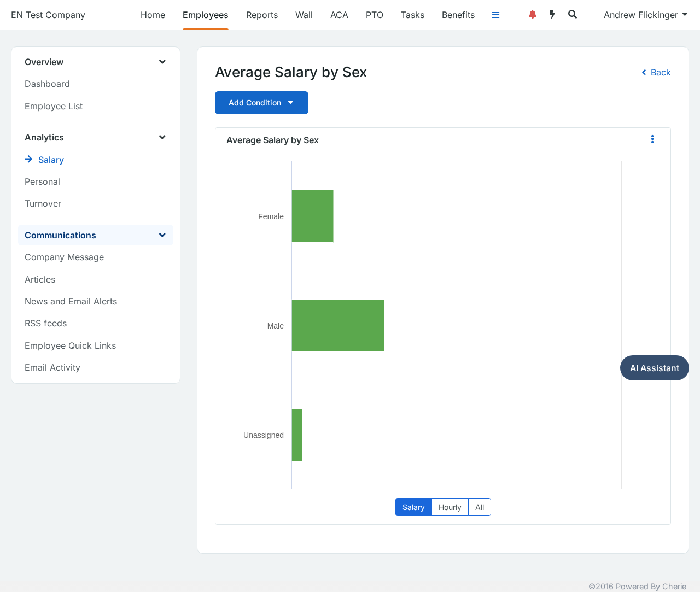Open chart options three-dot menu
This screenshot has width=700, height=592.
(652, 139)
